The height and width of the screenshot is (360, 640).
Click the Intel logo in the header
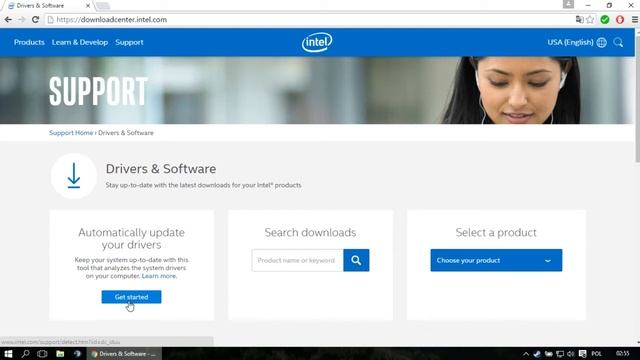coord(317,42)
